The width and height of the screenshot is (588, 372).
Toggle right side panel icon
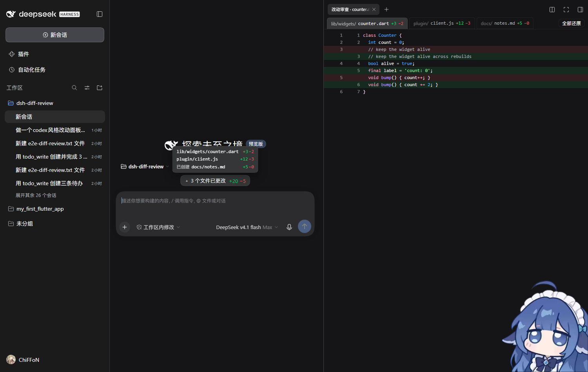point(580,9)
